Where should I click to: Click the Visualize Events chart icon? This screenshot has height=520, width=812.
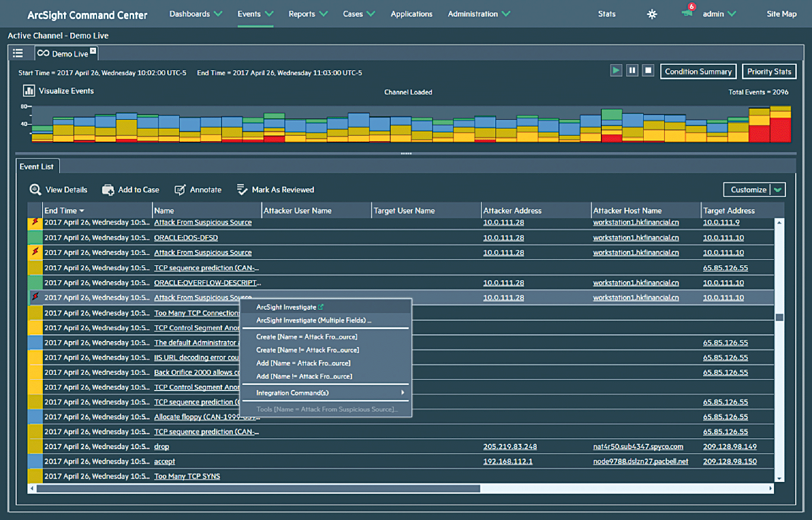[x=29, y=91]
